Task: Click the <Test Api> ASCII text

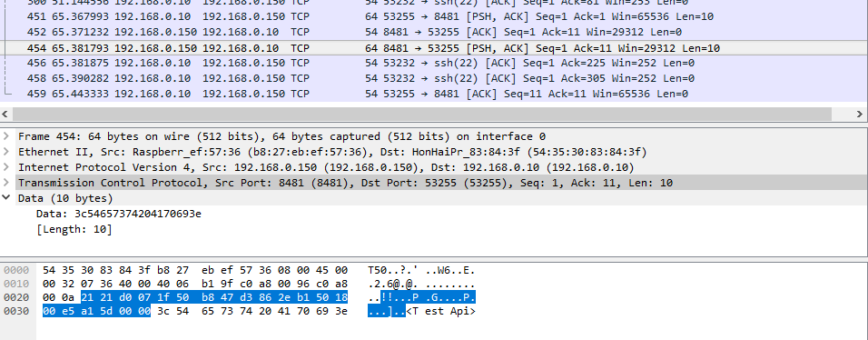Action: click(x=441, y=311)
